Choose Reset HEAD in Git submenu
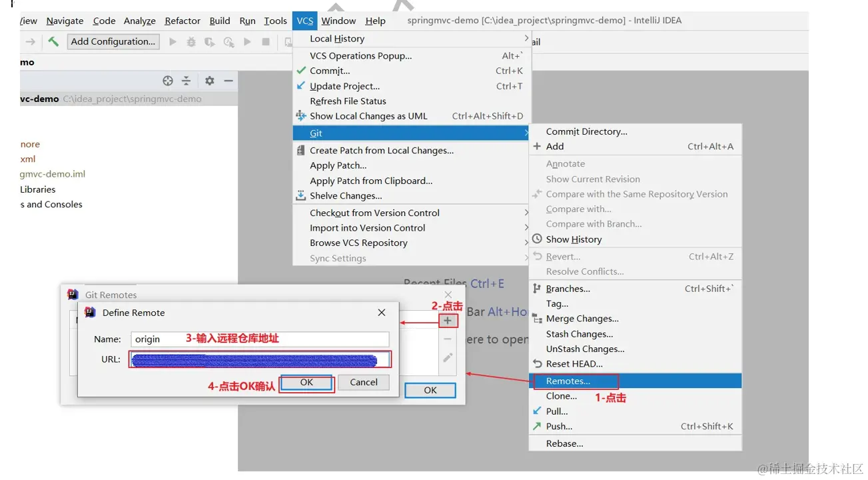 point(636,364)
